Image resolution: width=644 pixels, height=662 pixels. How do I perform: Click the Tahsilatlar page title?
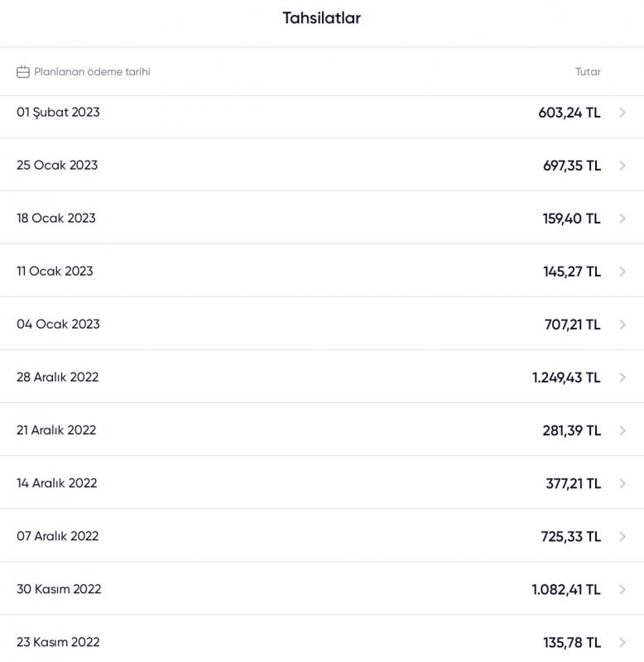point(322,18)
